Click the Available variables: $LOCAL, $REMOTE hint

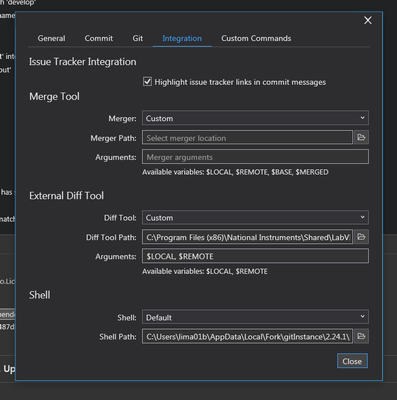pos(205,272)
